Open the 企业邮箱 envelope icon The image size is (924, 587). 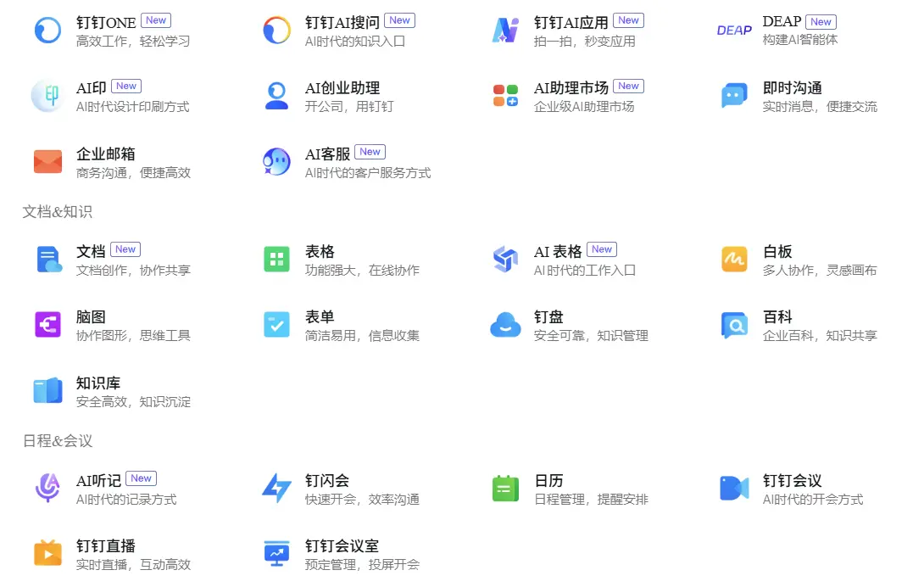(47, 161)
